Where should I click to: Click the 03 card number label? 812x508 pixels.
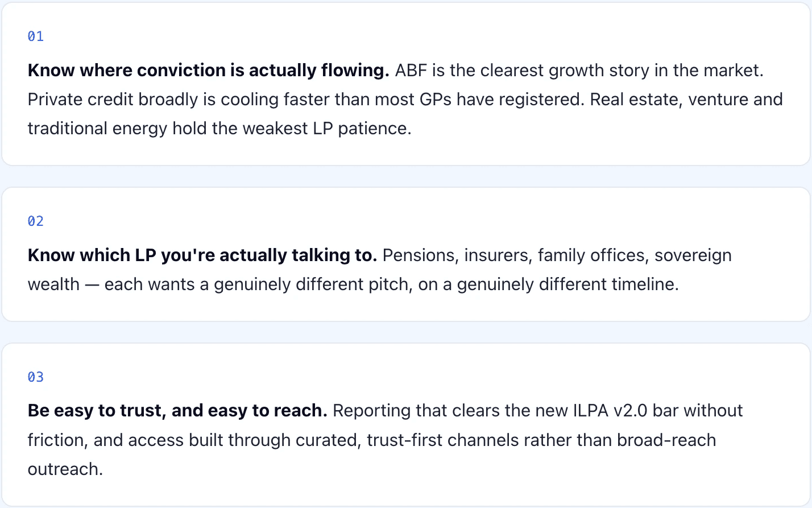[x=36, y=377]
